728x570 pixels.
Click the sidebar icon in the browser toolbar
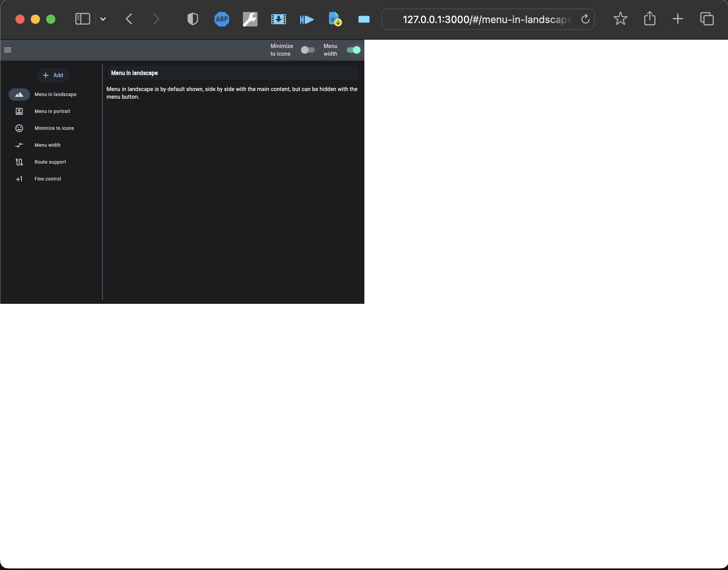(x=82, y=19)
